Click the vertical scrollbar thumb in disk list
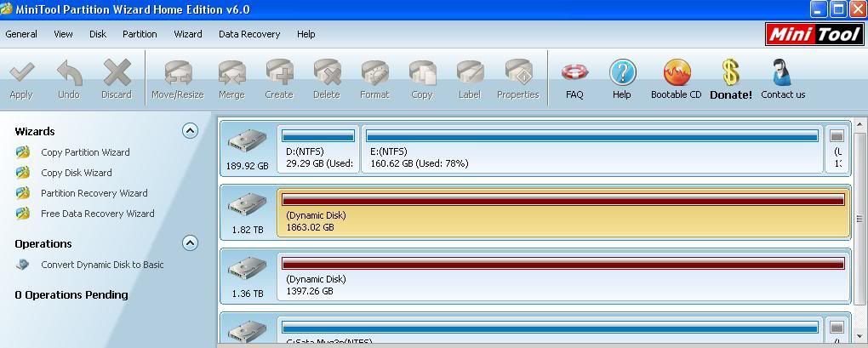The width and height of the screenshot is (868, 348). tap(859, 219)
